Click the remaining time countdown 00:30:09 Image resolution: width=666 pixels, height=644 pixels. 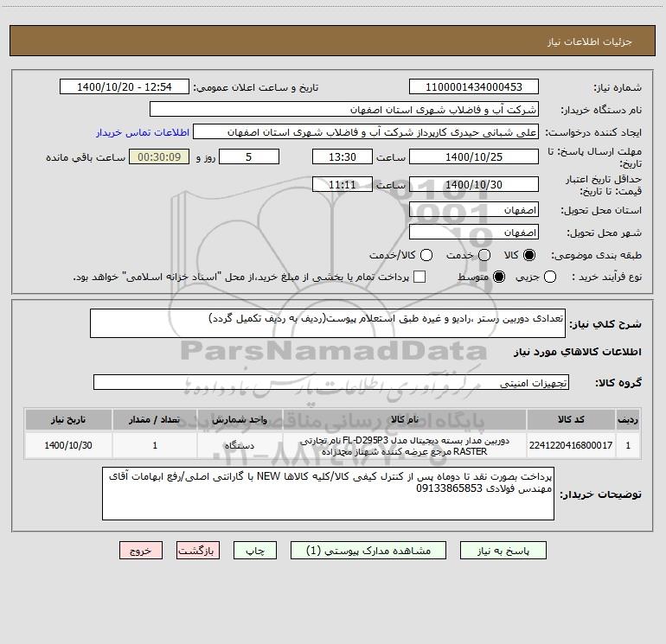click(159, 157)
